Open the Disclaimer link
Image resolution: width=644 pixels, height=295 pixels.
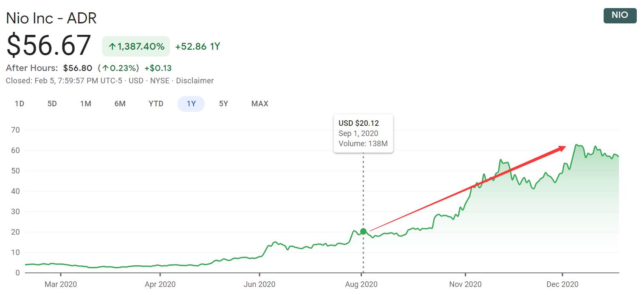[x=195, y=81]
